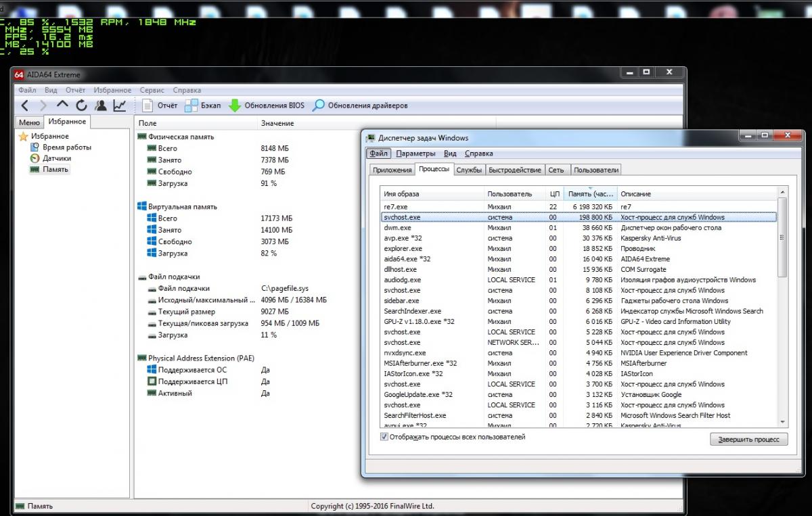
Task: Open Файл menu in Task Manager
Action: (379, 154)
